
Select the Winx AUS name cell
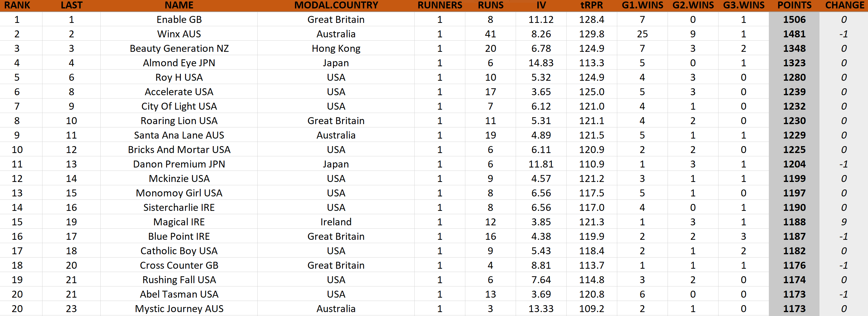click(x=179, y=34)
